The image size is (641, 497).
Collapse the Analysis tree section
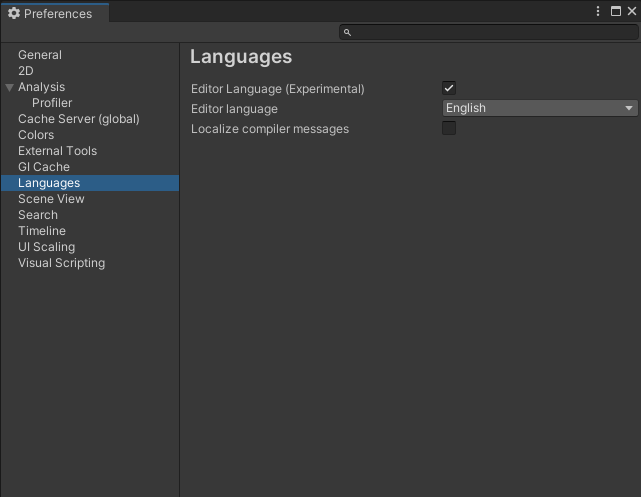tap(9, 87)
